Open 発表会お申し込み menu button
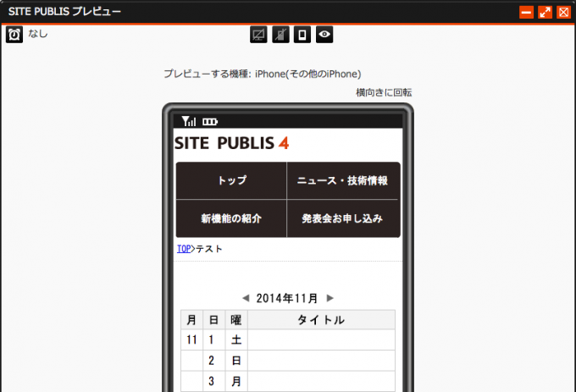Viewport: 576px width, 392px height. [x=343, y=218]
